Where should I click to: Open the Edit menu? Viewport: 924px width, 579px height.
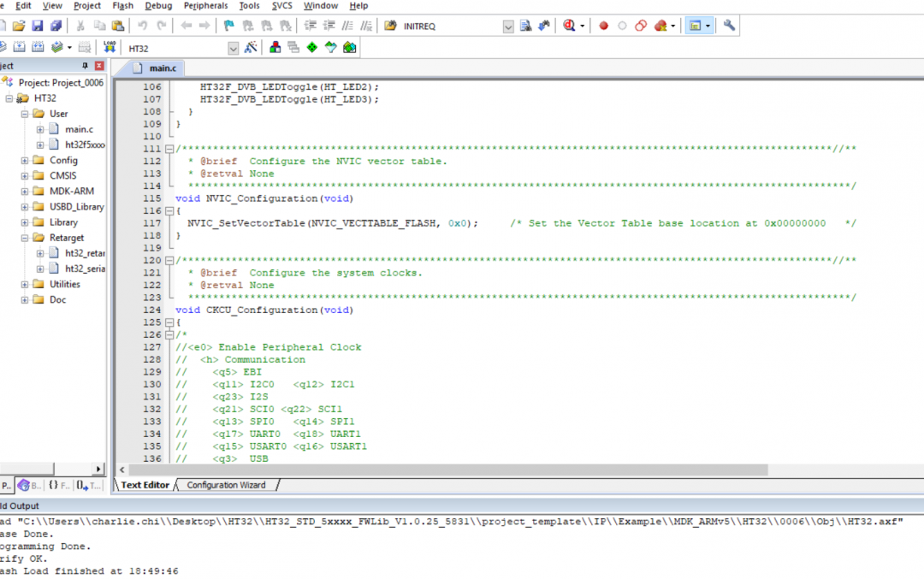24,6
